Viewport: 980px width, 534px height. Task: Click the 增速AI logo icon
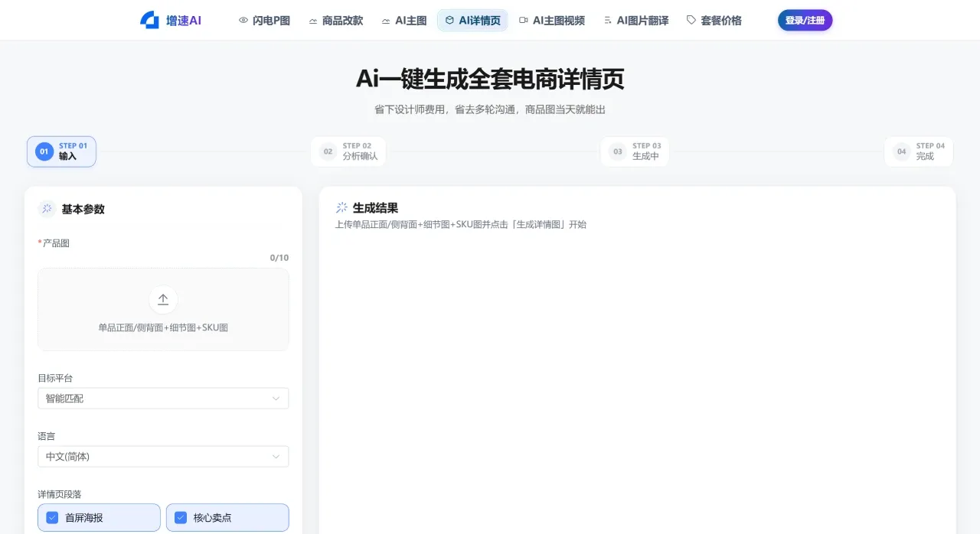pos(149,20)
